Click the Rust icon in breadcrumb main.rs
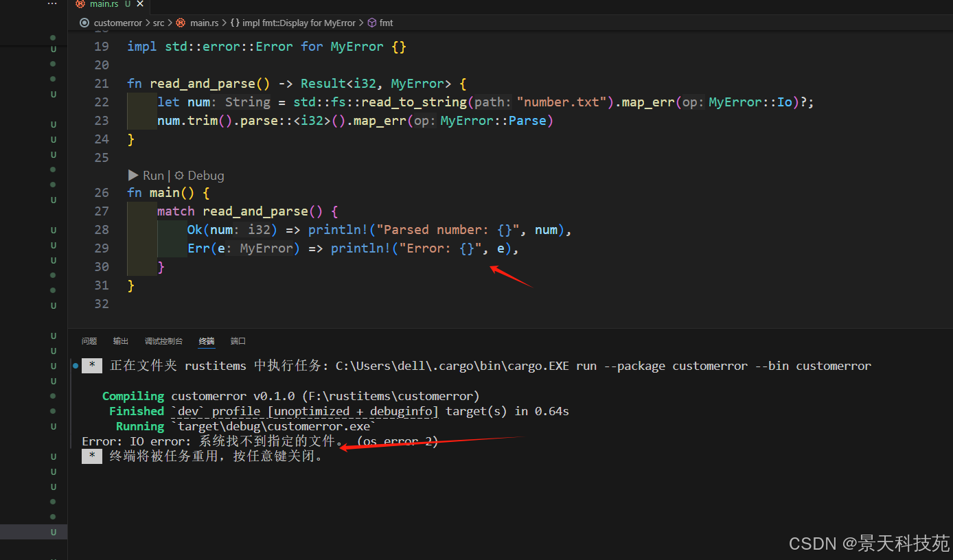 [181, 23]
